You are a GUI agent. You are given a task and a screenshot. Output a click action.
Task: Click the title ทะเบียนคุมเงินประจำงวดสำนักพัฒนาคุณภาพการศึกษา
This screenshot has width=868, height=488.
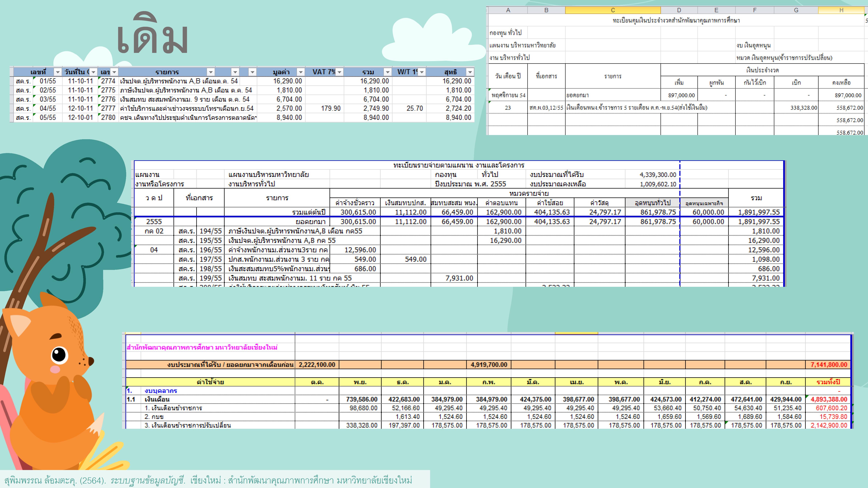click(x=676, y=21)
